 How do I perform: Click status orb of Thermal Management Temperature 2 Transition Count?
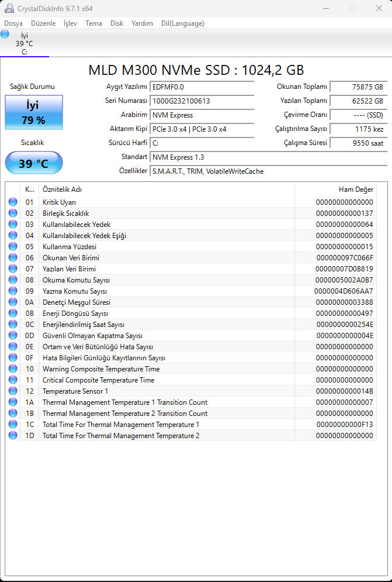point(13,413)
